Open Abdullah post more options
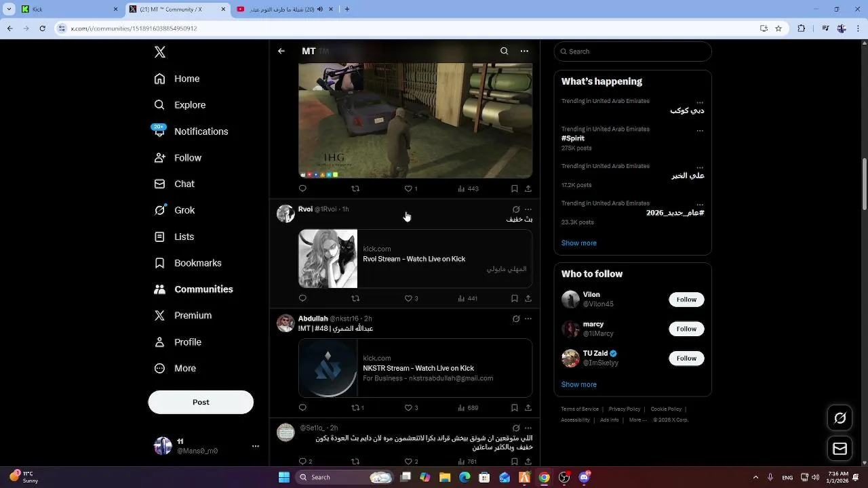 click(528, 319)
